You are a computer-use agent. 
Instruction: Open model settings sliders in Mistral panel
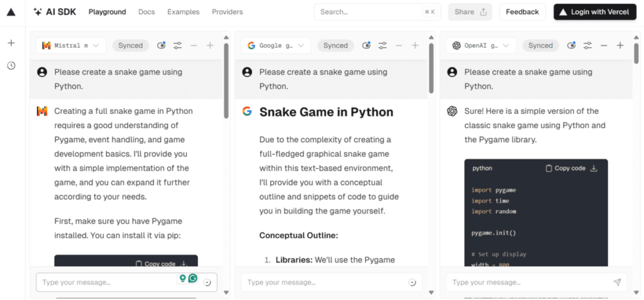177,46
